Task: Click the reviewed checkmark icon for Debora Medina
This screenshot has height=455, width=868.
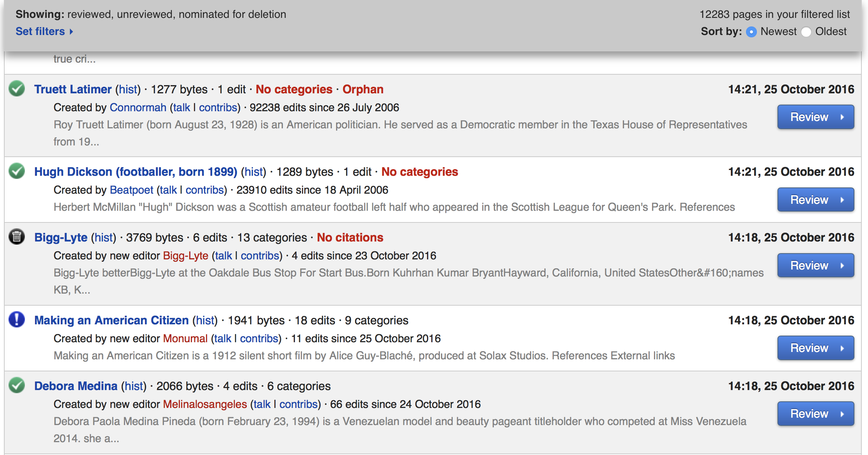Action: click(17, 385)
